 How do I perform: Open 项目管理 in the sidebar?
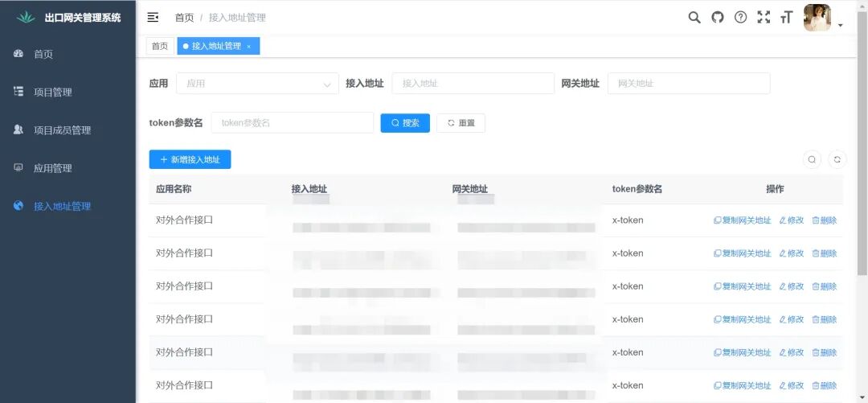click(68, 92)
